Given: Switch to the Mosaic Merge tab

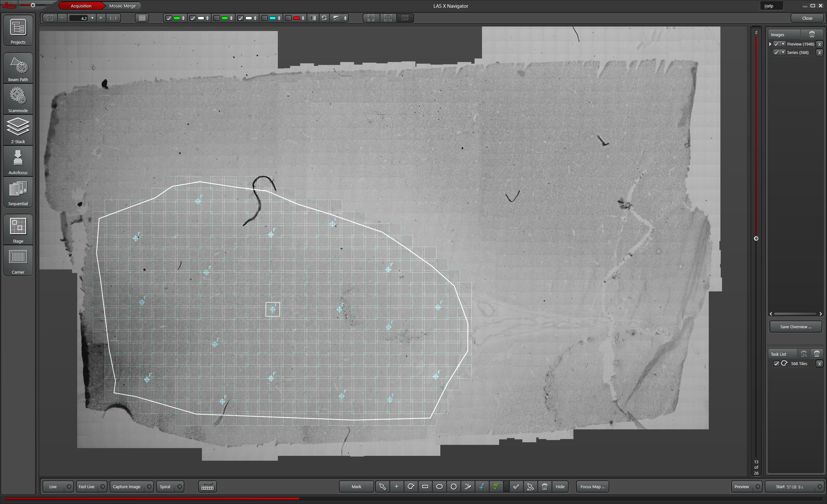Looking at the screenshot, I should [122, 6].
